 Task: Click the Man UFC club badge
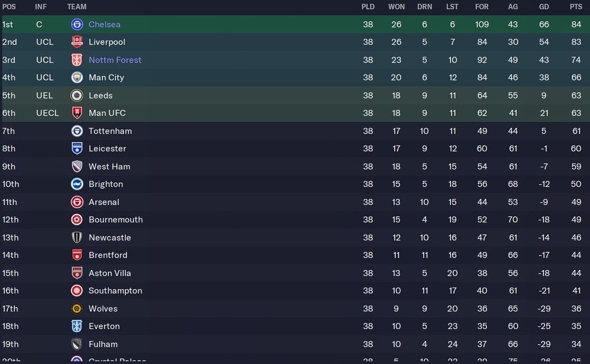coord(77,113)
